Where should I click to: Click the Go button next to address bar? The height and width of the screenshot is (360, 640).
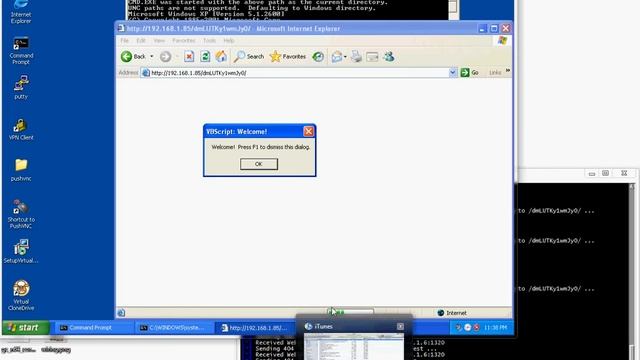coord(470,73)
